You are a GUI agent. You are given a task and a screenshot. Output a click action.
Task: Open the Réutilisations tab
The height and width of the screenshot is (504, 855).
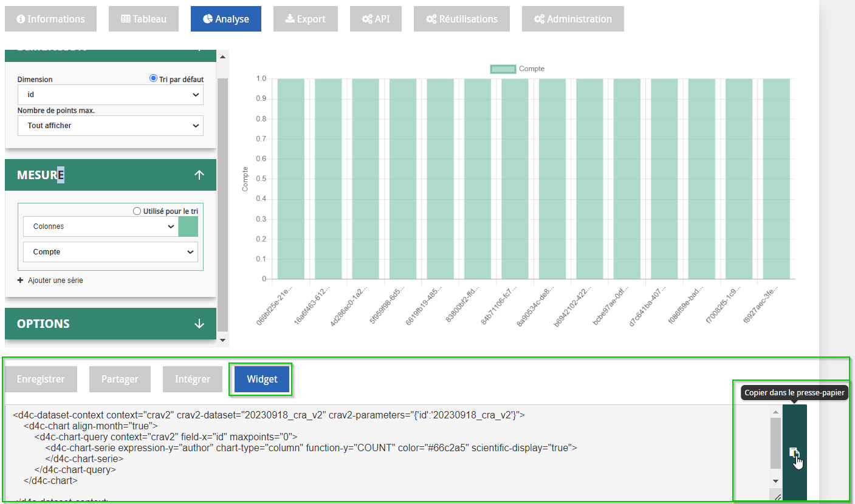pos(461,19)
